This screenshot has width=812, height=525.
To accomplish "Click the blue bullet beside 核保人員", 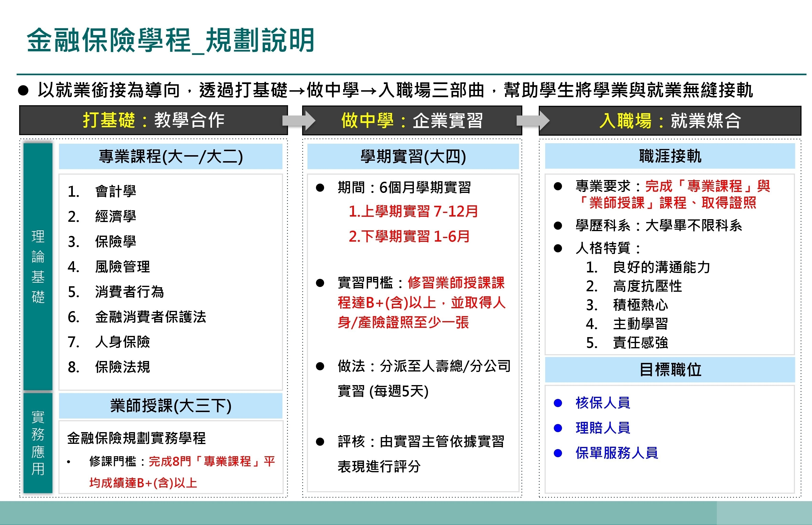I will click(558, 403).
